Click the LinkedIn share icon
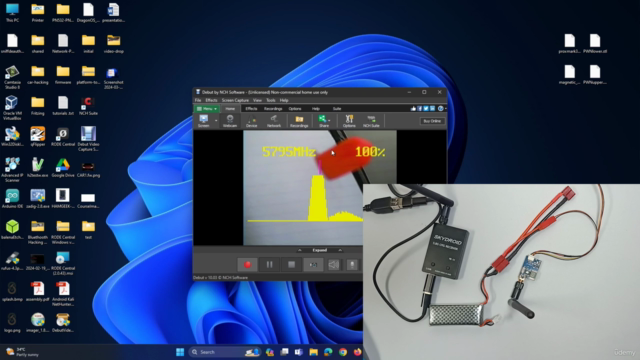This screenshot has width=640, height=360. 432,109
